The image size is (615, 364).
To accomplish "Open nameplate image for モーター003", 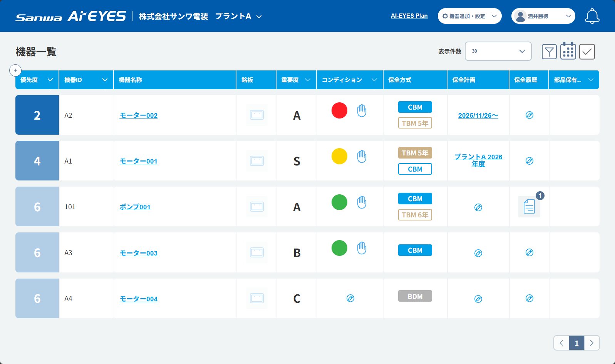I will tap(257, 252).
